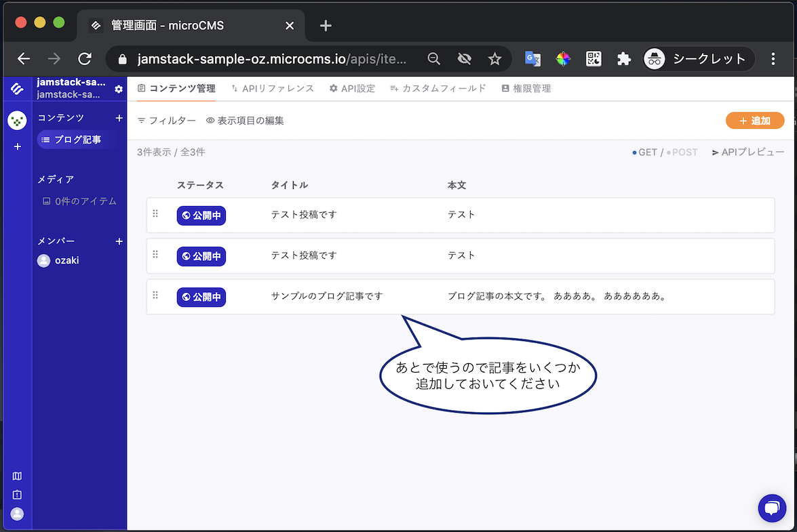Close the 管理画面 - microCMS tab
Viewport: 797px width, 532px height.
click(x=290, y=25)
